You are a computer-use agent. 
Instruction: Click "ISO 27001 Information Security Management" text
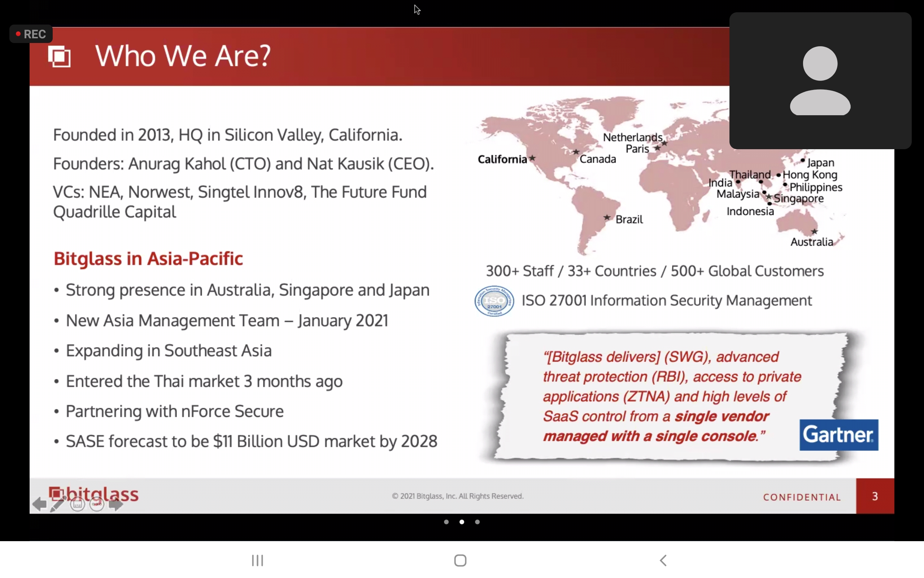point(667,301)
